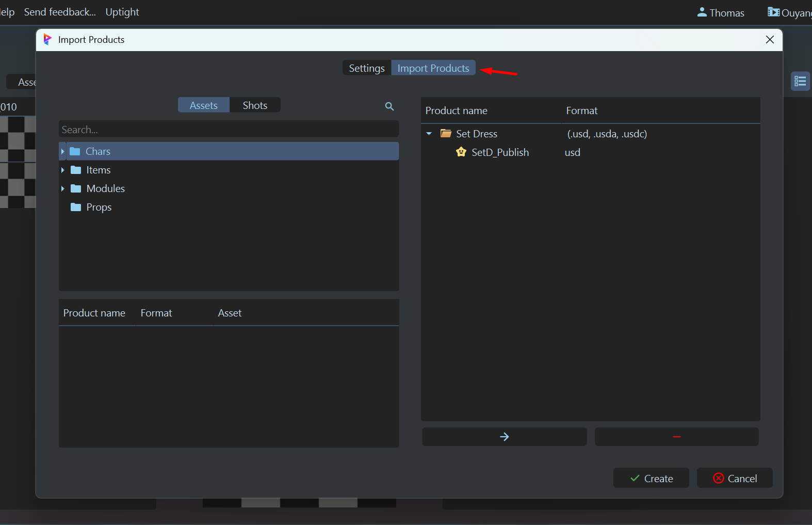This screenshot has width=812, height=525.
Task: Click the search magnifier icon
Action: tap(389, 106)
